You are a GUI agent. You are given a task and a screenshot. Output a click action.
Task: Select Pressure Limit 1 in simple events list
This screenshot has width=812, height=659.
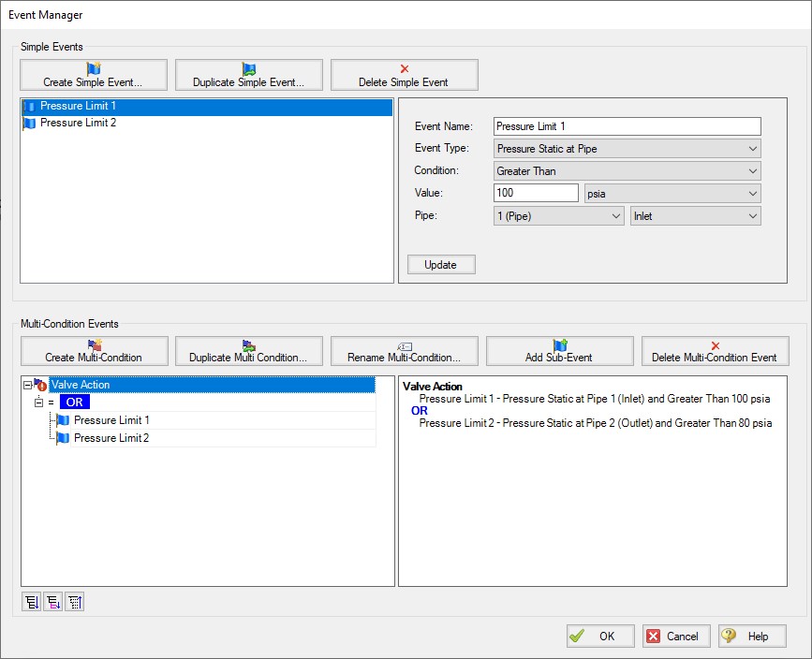(207, 106)
